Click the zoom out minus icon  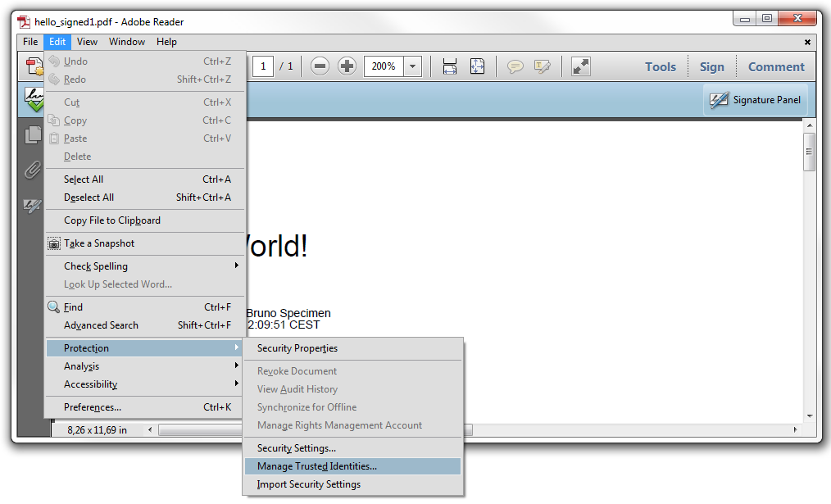coord(320,66)
